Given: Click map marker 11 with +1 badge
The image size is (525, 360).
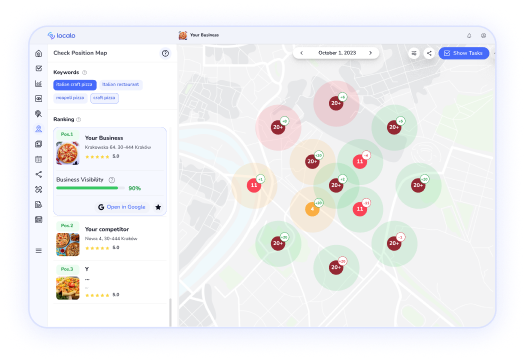Looking at the screenshot, I should click(254, 185).
